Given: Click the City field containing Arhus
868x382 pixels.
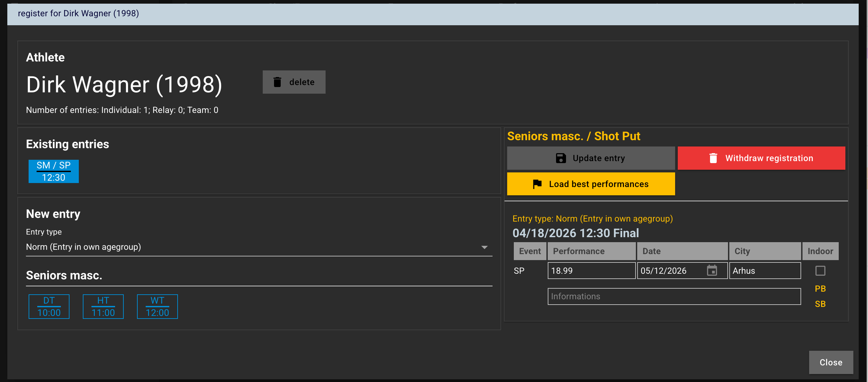Looking at the screenshot, I should point(765,271).
